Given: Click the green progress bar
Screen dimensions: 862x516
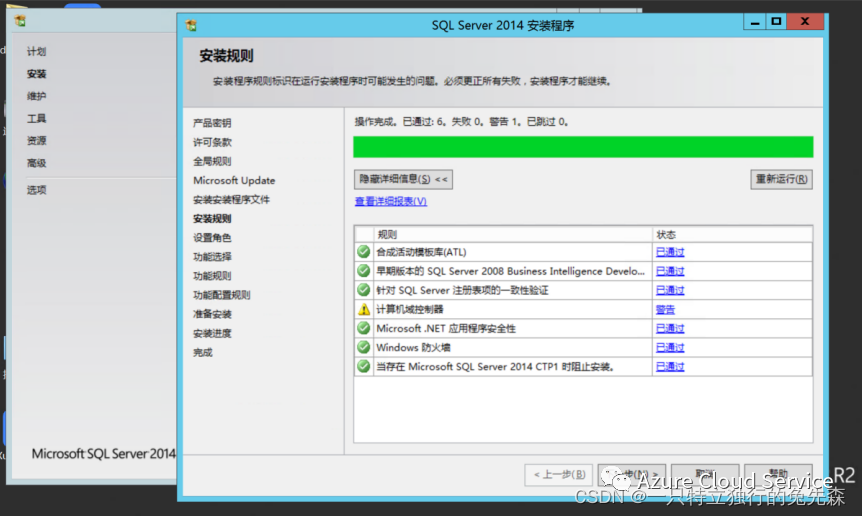Looking at the screenshot, I should [x=583, y=147].
